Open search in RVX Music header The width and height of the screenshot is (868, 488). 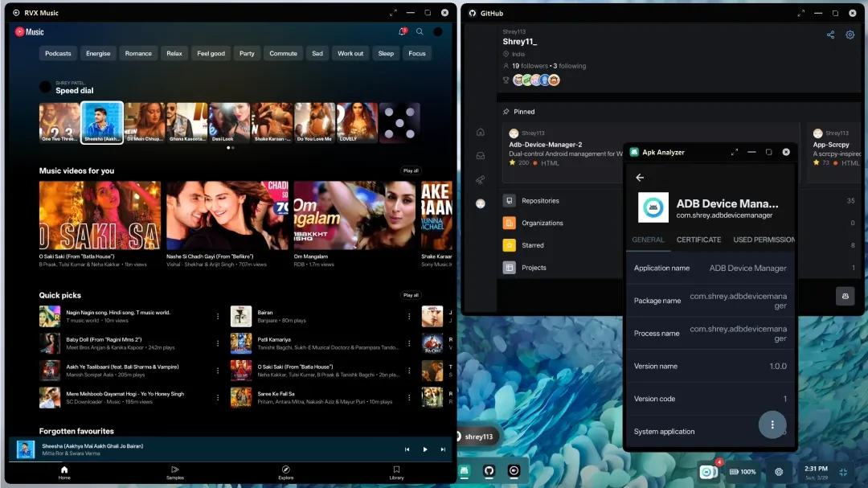pyautogui.click(x=420, y=31)
